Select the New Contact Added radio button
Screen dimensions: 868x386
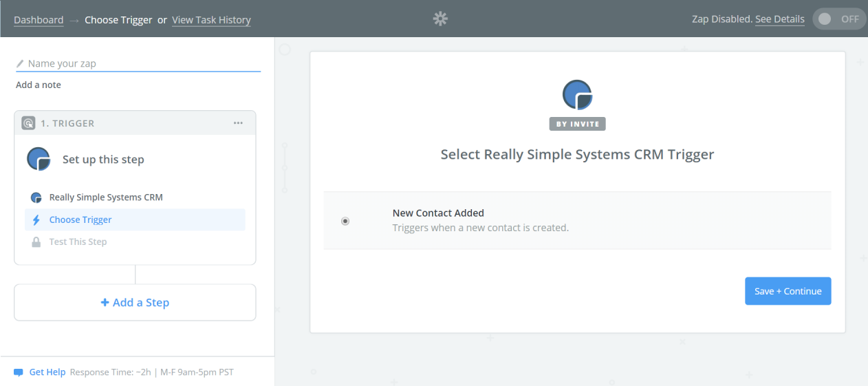pyautogui.click(x=345, y=221)
